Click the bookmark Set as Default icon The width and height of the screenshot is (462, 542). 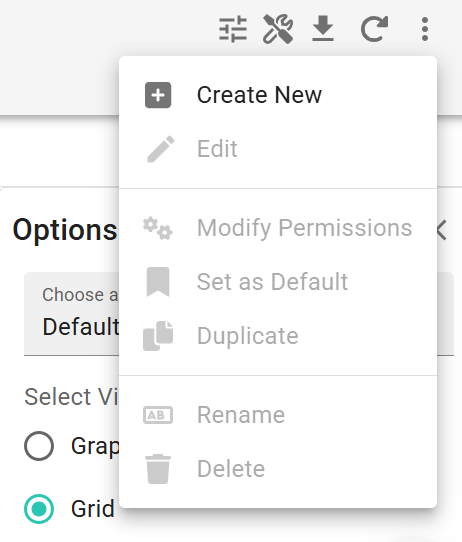pos(158,282)
